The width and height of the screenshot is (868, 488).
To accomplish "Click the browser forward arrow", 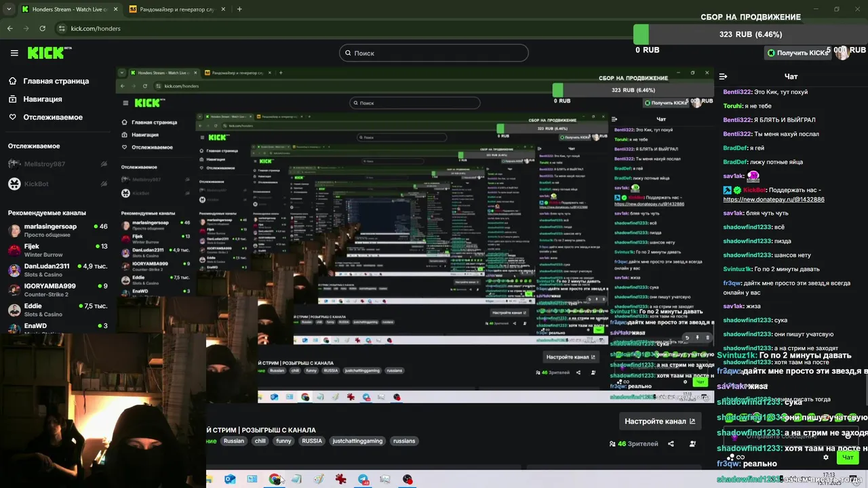I will point(26,28).
